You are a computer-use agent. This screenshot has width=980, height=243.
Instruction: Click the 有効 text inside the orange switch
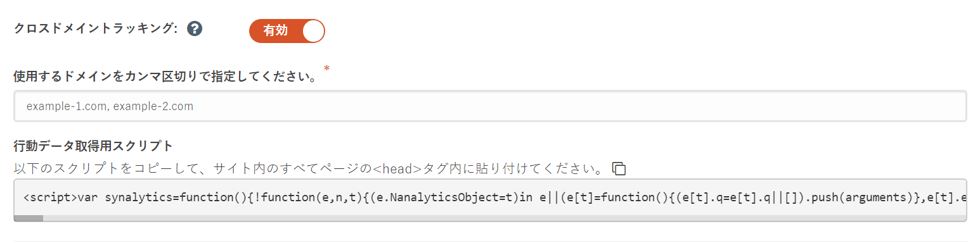[276, 31]
